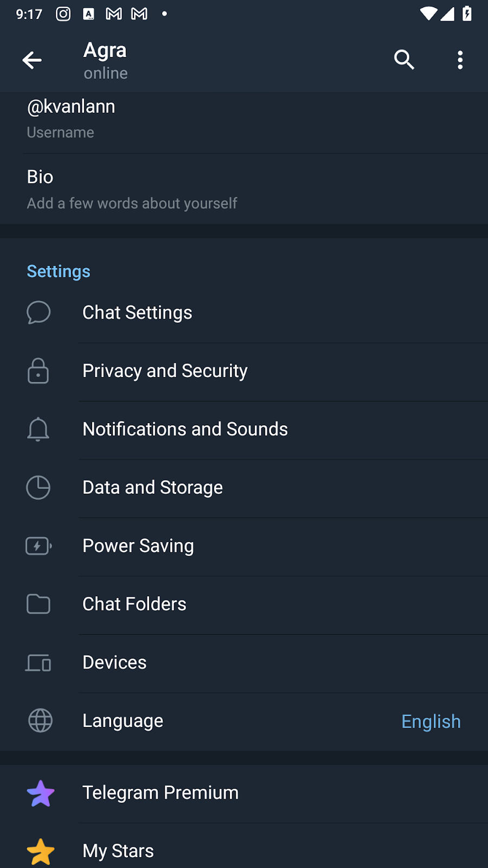Open Notifications and Sounds settings
The height and width of the screenshot is (868, 488).
185,429
